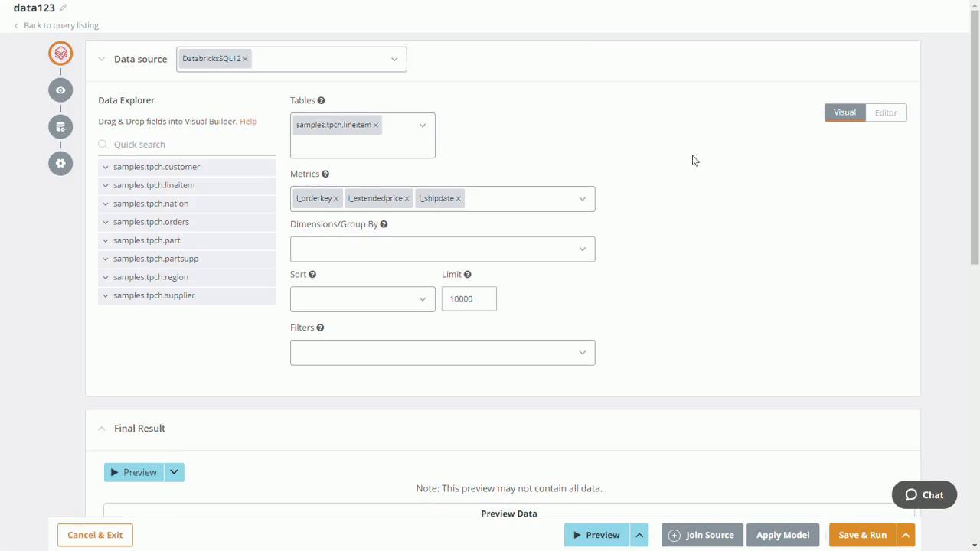Collapse the Final Result section
This screenshot has height=551, width=980.
102,428
